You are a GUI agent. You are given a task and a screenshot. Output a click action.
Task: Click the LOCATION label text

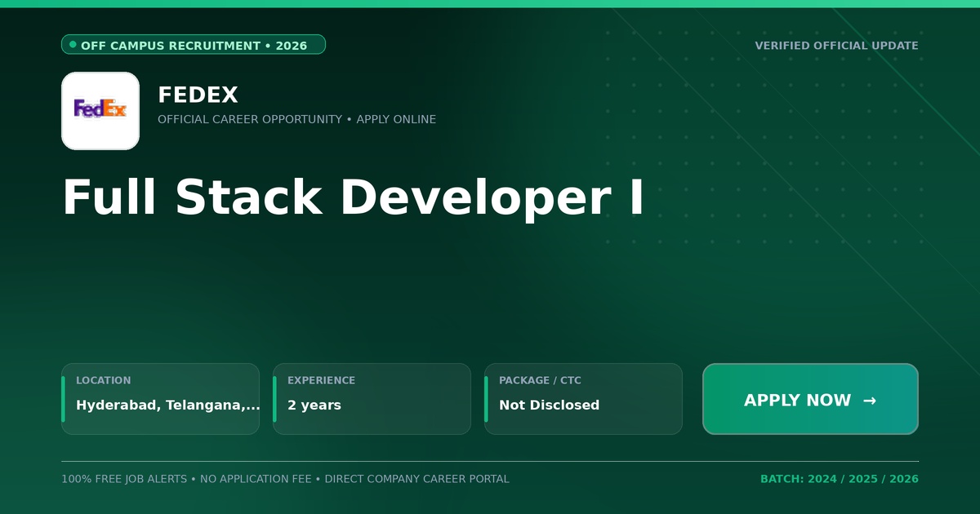(x=103, y=380)
